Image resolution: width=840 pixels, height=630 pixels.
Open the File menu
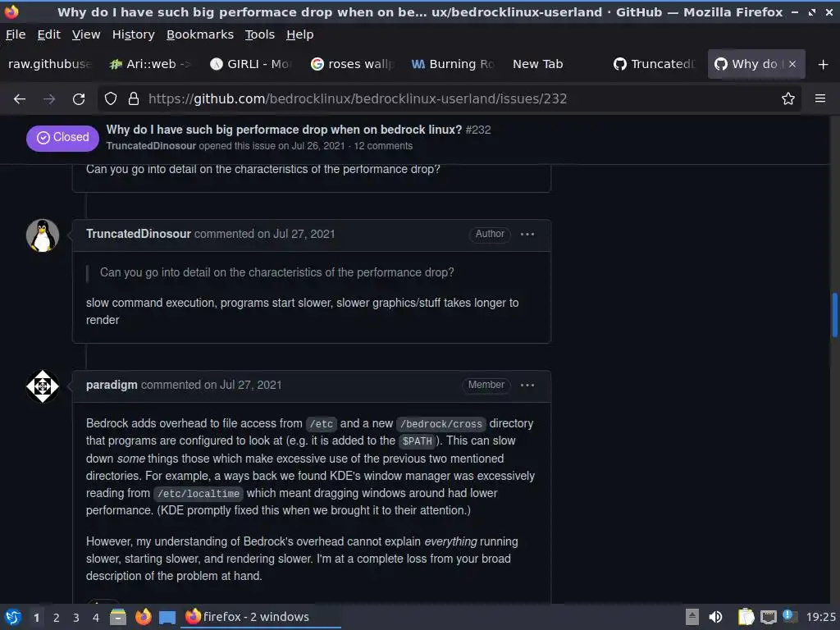click(x=16, y=34)
